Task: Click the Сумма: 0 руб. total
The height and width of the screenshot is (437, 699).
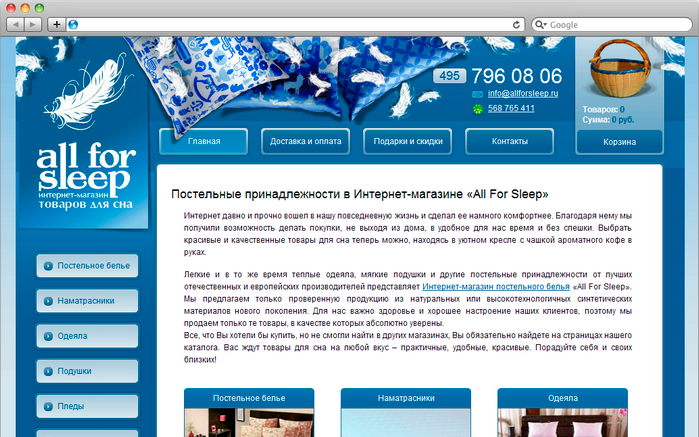Action: tap(608, 120)
